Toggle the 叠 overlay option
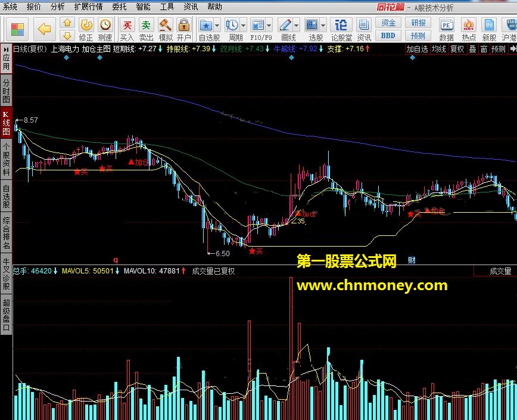 point(472,49)
